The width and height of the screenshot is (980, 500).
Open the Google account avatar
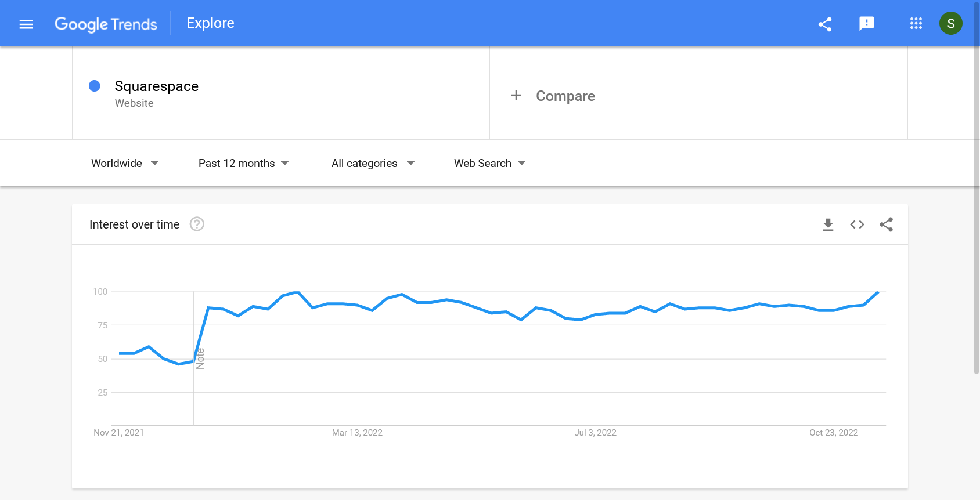click(x=950, y=24)
